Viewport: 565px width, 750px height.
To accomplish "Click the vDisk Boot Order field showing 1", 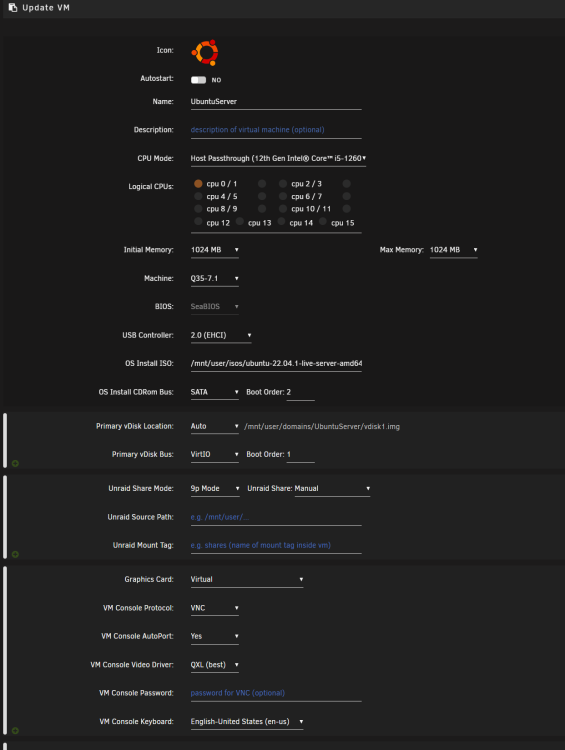I will click(300, 454).
